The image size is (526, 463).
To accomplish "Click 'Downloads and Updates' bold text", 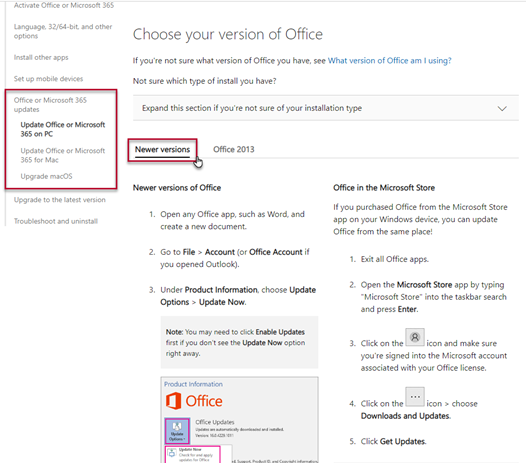I will pyautogui.click(x=405, y=416).
